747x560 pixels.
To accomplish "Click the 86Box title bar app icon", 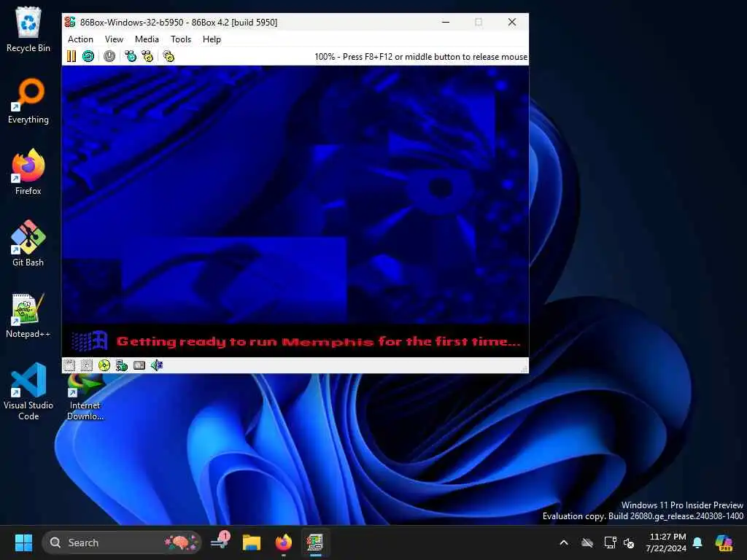I will [x=70, y=22].
